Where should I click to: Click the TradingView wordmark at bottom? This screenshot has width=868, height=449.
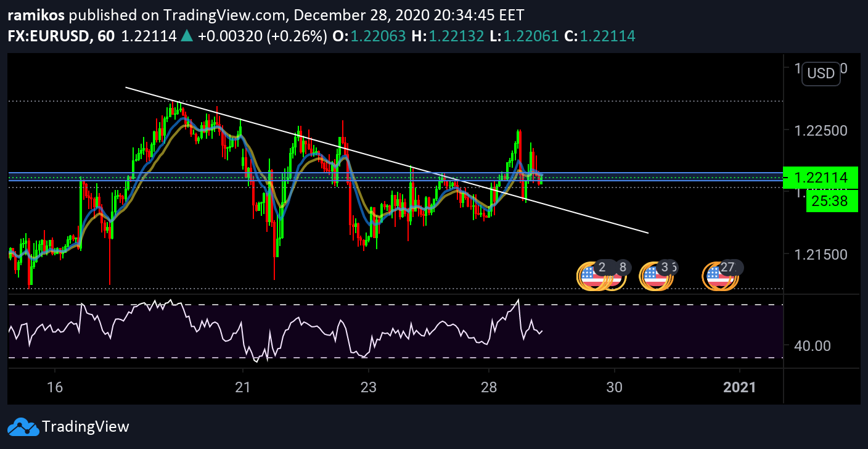point(85,426)
